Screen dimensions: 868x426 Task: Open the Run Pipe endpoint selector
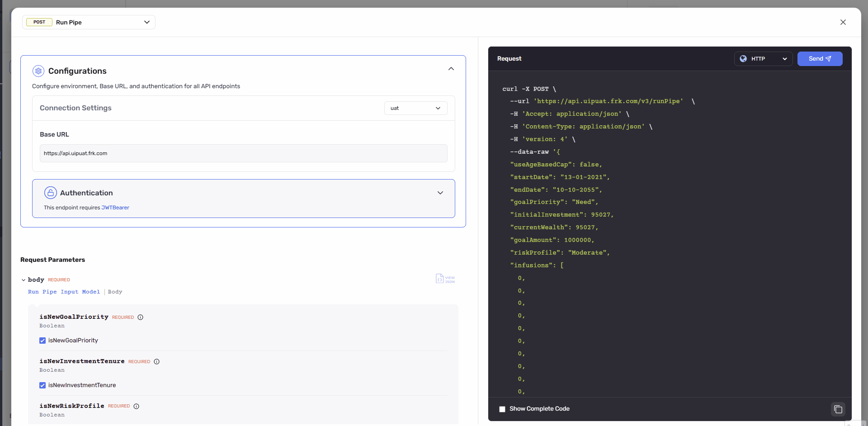(x=146, y=22)
